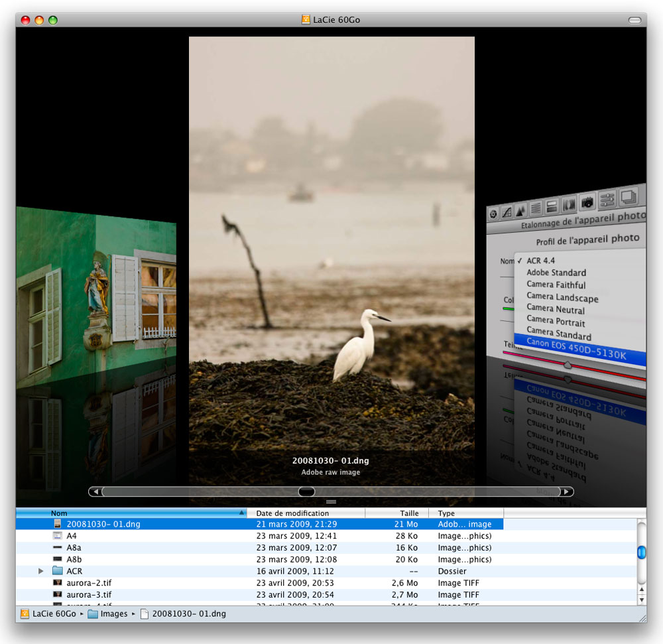Toggle sort direction arrow in Nom column
Viewport: 663px width, 644px height.
pos(241,513)
